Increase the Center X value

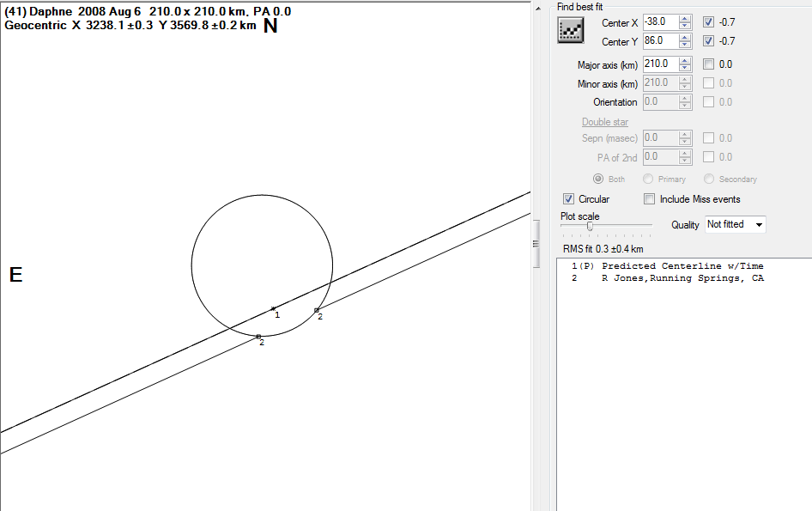pyautogui.click(x=685, y=19)
